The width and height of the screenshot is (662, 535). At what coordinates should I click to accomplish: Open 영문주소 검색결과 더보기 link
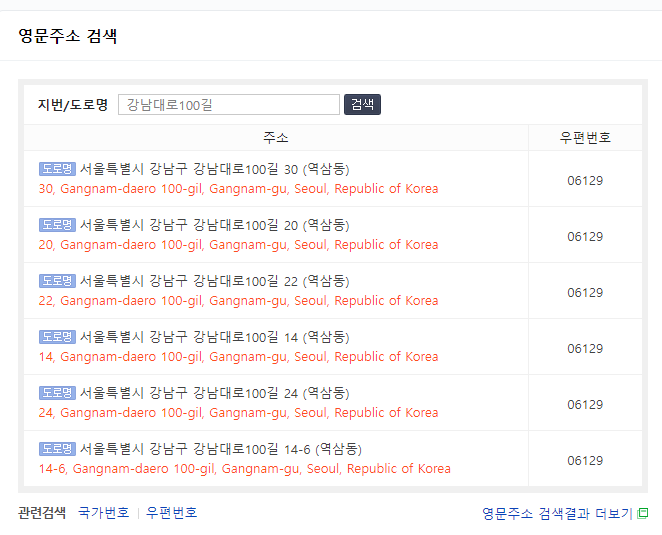pyautogui.click(x=557, y=513)
